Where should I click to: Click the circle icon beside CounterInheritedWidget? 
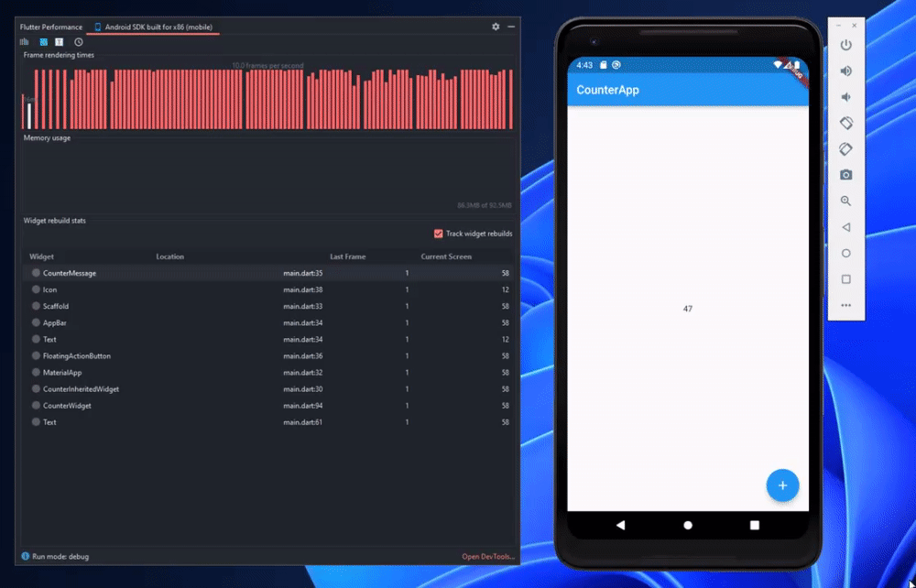37,389
